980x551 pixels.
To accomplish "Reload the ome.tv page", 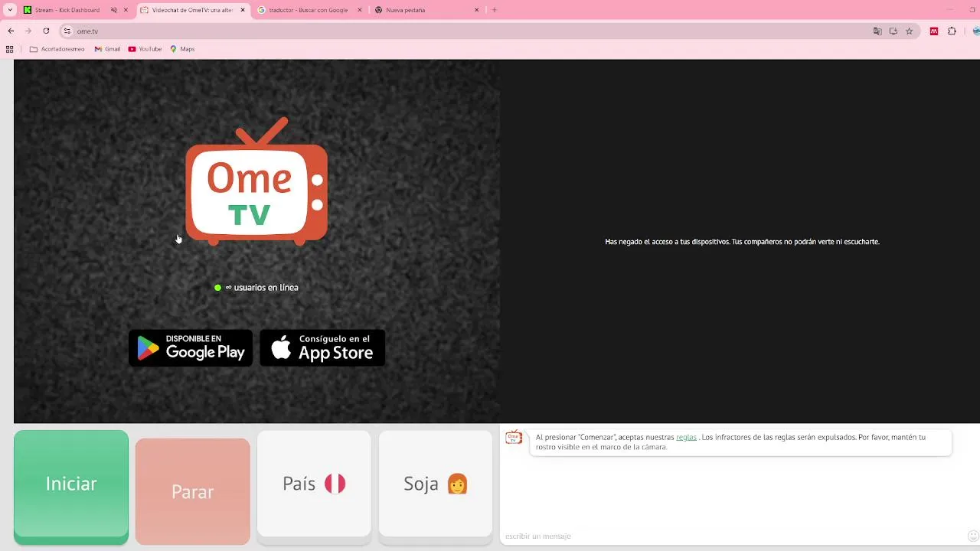I will 46,31.
